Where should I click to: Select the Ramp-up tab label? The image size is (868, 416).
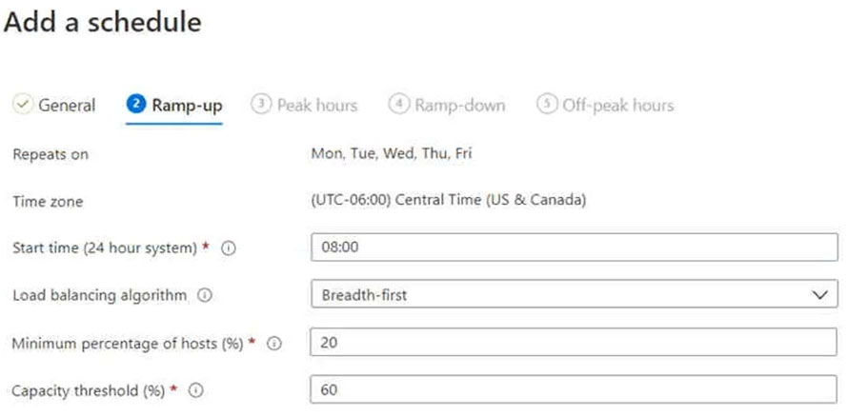[x=187, y=105]
